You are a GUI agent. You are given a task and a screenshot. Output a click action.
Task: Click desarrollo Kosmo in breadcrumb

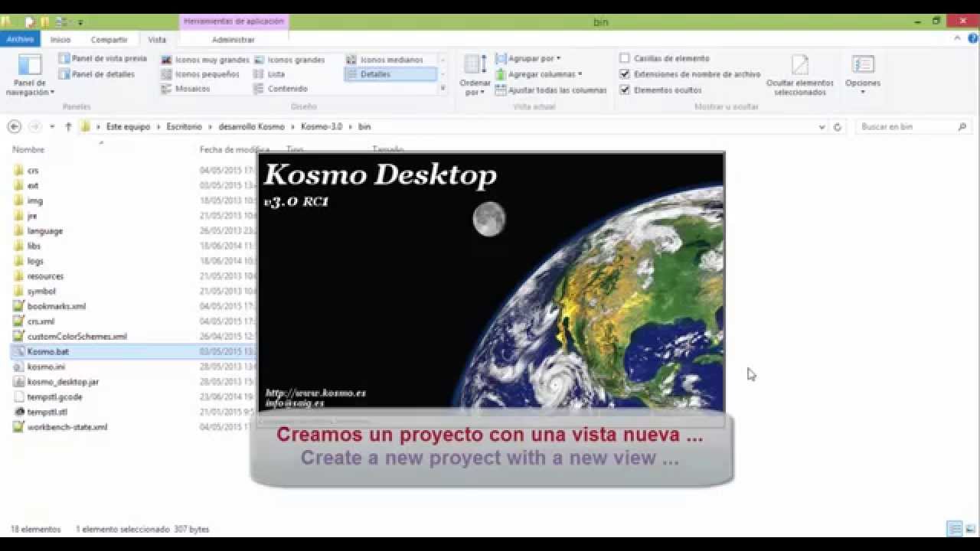pyautogui.click(x=251, y=126)
